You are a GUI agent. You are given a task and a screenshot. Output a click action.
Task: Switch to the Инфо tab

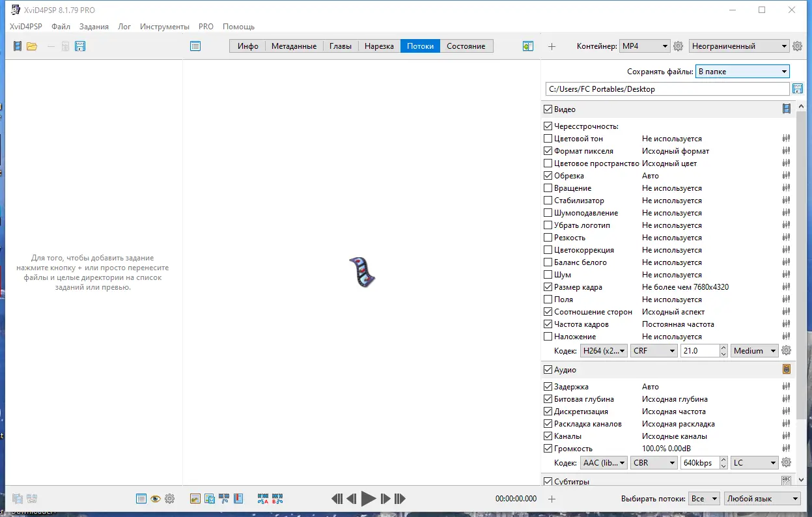[248, 46]
